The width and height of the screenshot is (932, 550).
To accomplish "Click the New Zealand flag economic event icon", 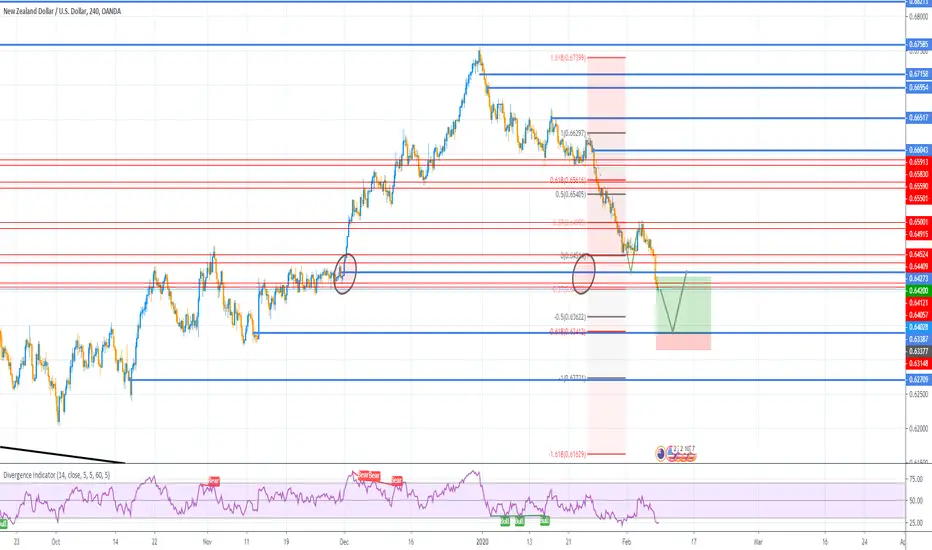I will (x=660, y=454).
